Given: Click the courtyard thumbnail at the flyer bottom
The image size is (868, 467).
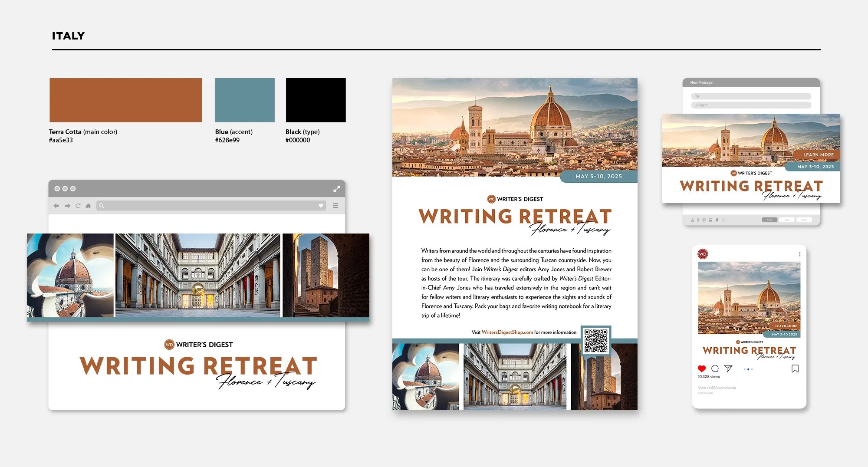Looking at the screenshot, I should pyautogui.click(x=515, y=377).
